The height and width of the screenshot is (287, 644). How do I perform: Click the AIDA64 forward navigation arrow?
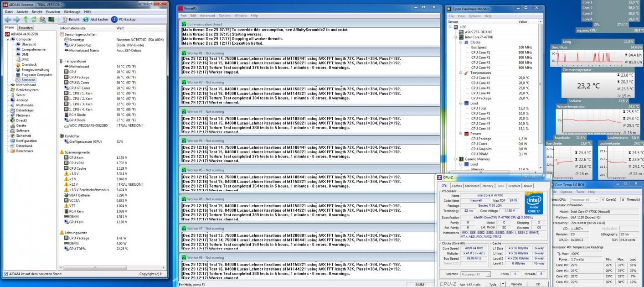pos(16,20)
